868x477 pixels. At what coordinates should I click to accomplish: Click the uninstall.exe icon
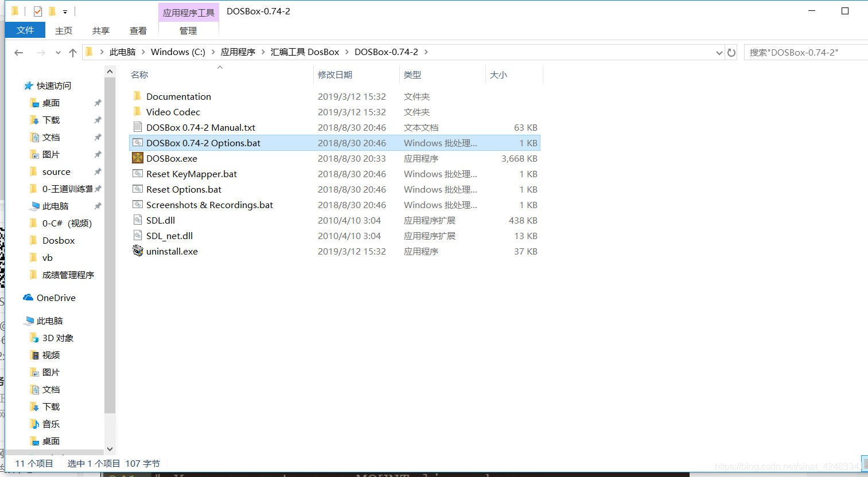pyautogui.click(x=138, y=251)
